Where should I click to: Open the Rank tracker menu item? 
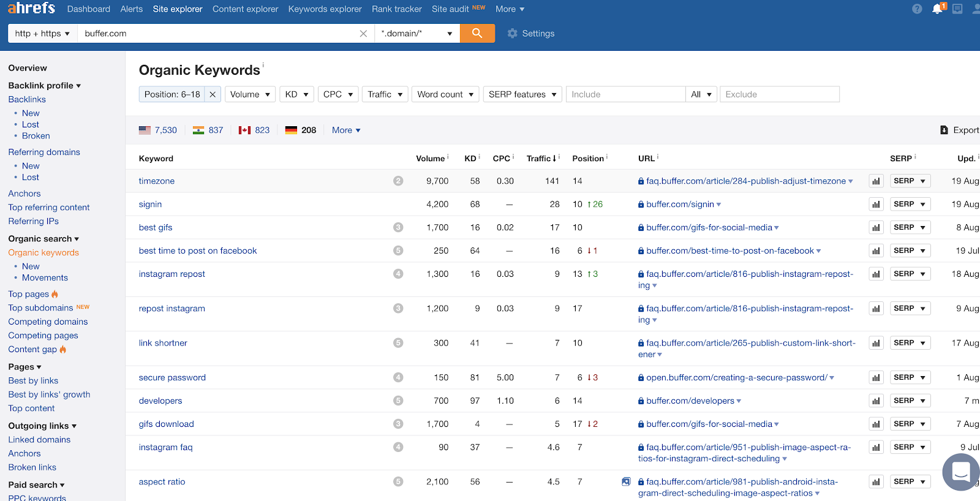396,9
